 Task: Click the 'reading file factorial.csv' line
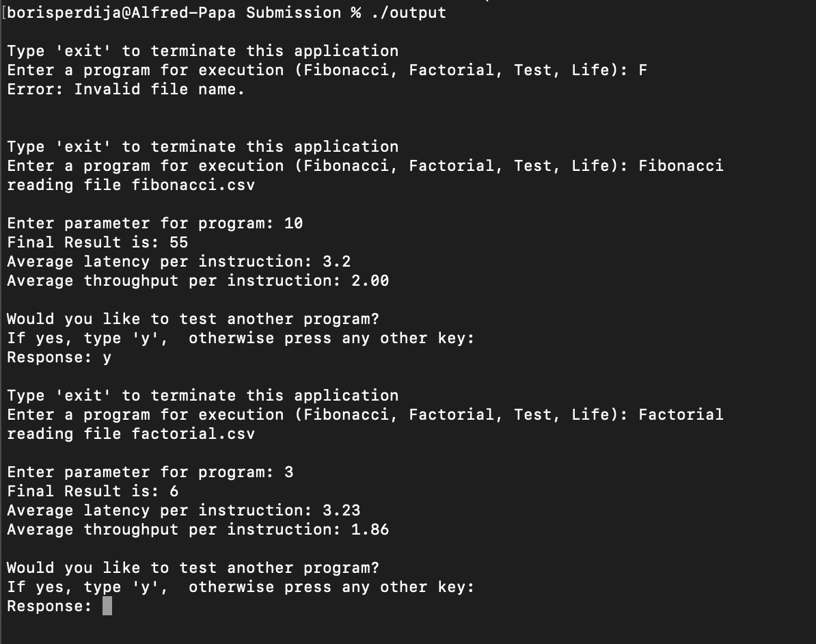pos(131,434)
